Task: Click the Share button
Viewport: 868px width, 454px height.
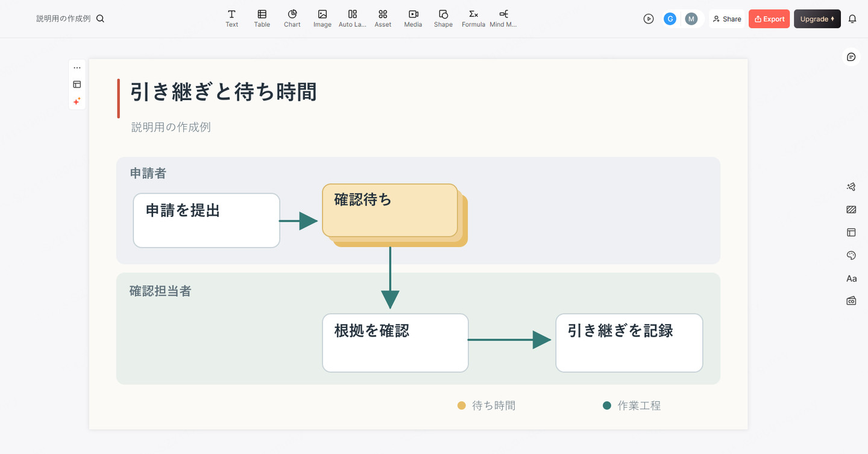Action: (727, 19)
